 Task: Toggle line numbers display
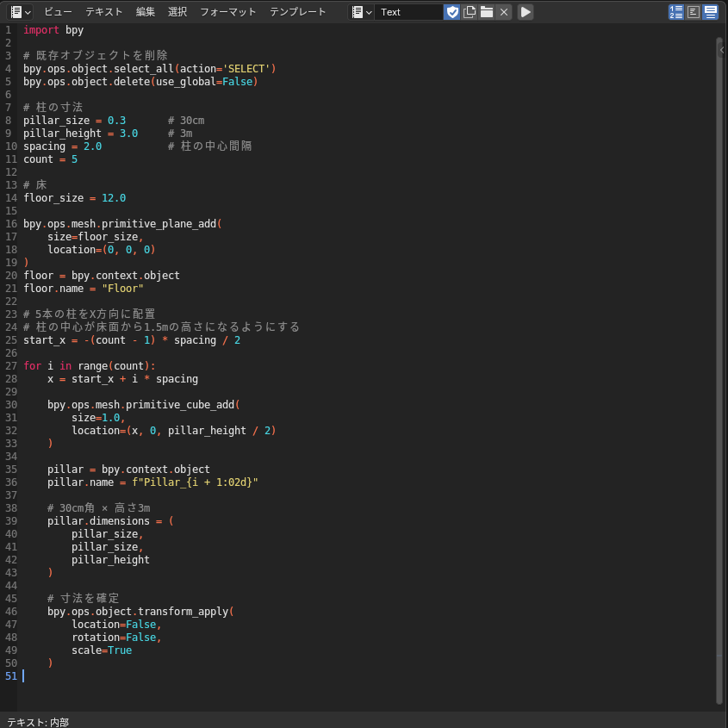pos(676,12)
